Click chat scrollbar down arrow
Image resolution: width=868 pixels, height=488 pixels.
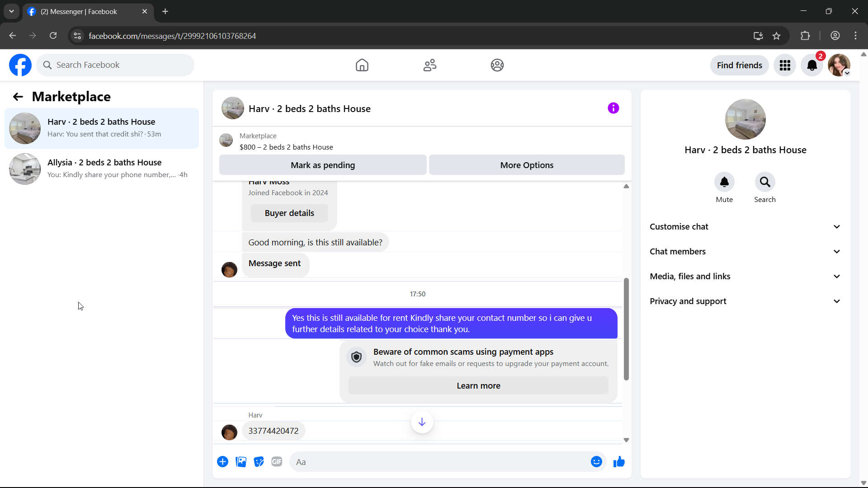click(x=626, y=440)
